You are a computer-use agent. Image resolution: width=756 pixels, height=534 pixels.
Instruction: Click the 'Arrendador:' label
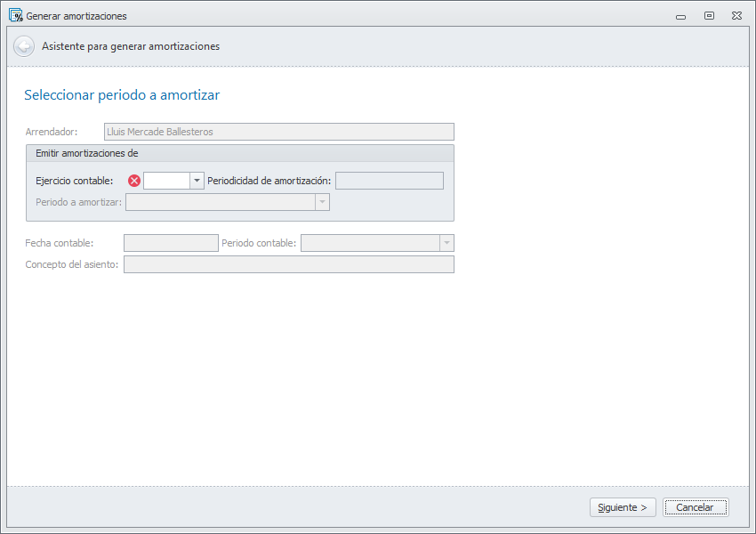(x=51, y=132)
